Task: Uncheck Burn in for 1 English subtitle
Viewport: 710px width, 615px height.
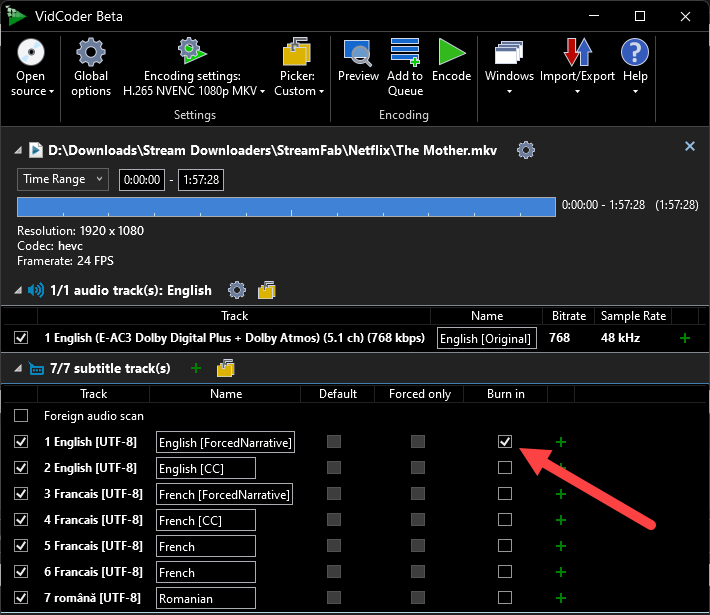Action: [x=505, y=442]
